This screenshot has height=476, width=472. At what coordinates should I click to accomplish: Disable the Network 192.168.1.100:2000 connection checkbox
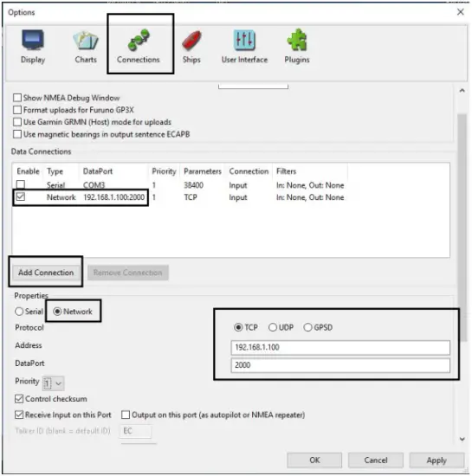click(x=21, y=196)
